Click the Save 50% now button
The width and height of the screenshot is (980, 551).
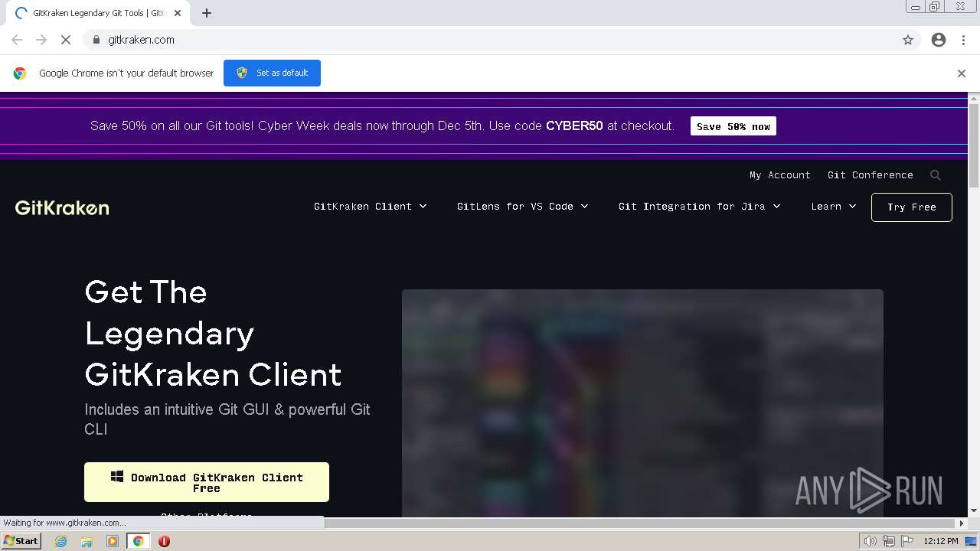coord(733,126)
